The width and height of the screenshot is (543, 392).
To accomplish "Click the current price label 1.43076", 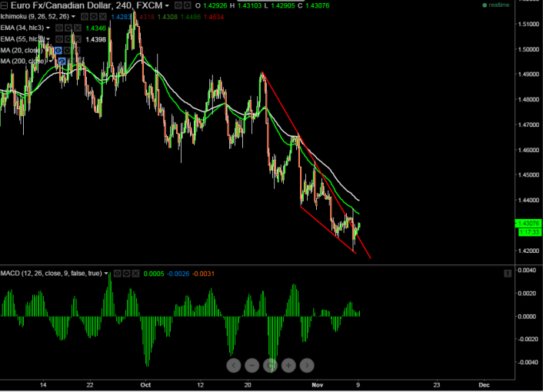I will tap(528, 223).
